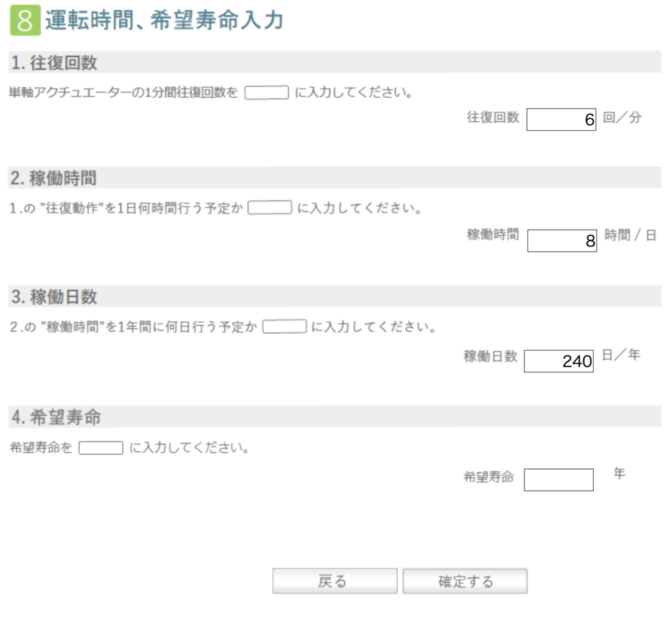Click the 時間 / 日 unit label
This screenshot has height=618, width=672.
pyautogui.click(x=630, y=235)
